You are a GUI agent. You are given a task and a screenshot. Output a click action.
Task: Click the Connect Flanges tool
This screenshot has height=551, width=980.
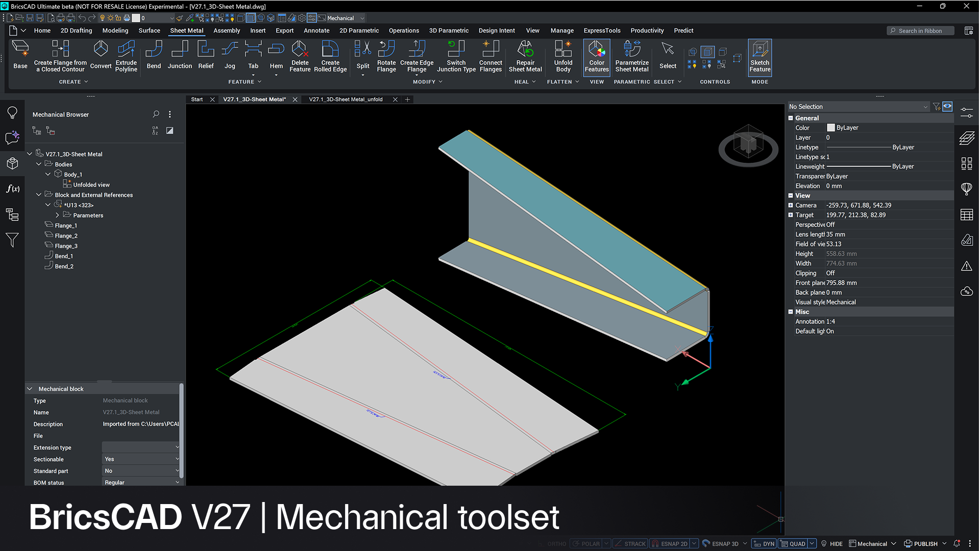[x=491, y=56]
